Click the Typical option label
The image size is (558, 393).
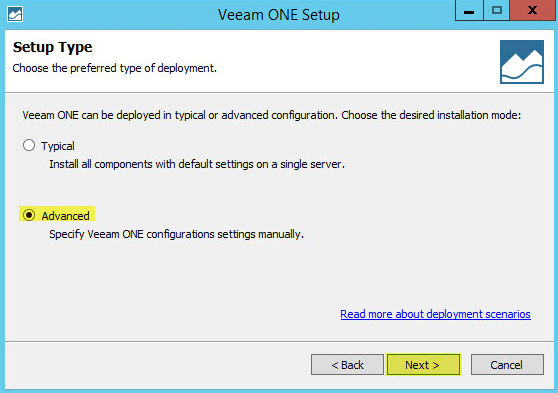tap(58, 146)
